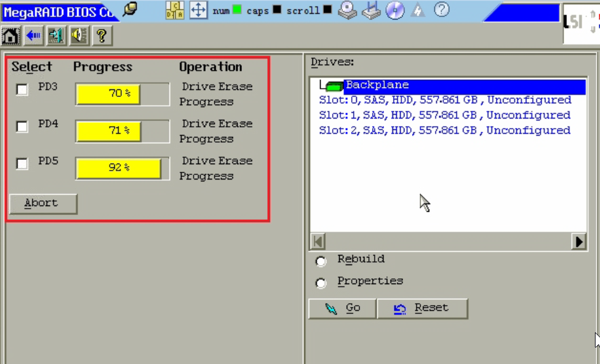600x364 pixels.
Task: Click the Home icon in the toolbar
Action: pos(10,36)
